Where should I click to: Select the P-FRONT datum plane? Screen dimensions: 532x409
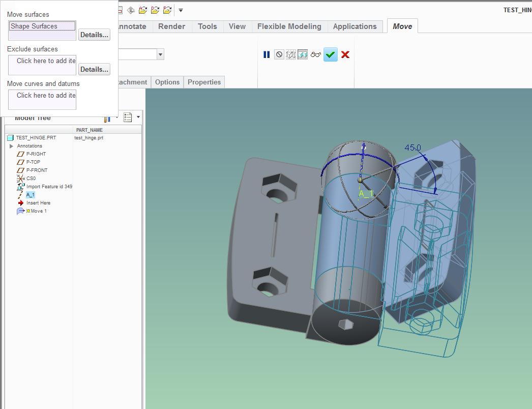point(37,170)
